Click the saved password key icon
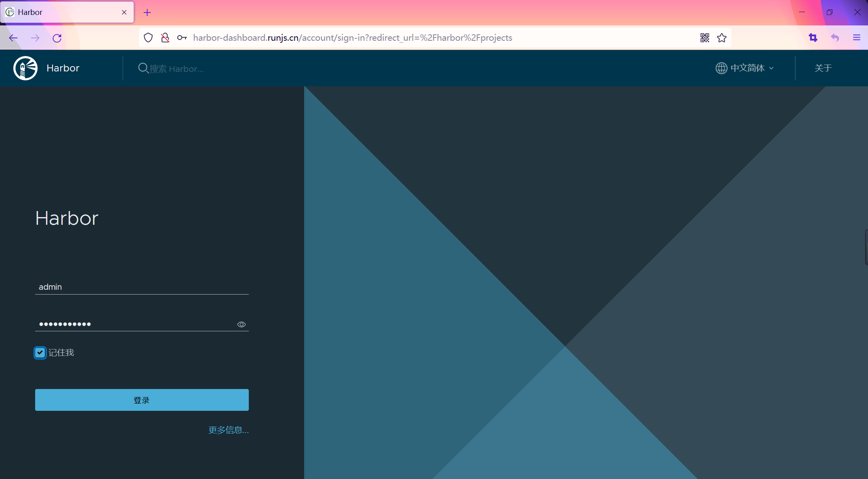 click(x=182, y=38)
